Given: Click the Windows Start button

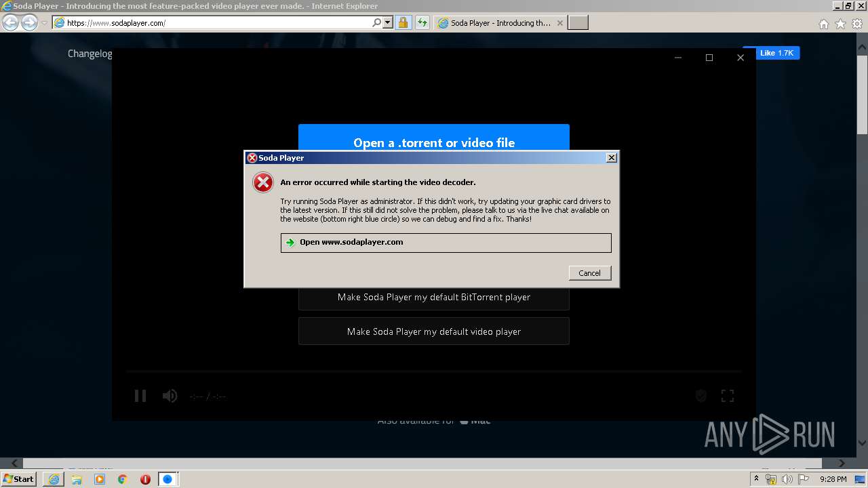Looking at the screenshot, I should point(18,479).
